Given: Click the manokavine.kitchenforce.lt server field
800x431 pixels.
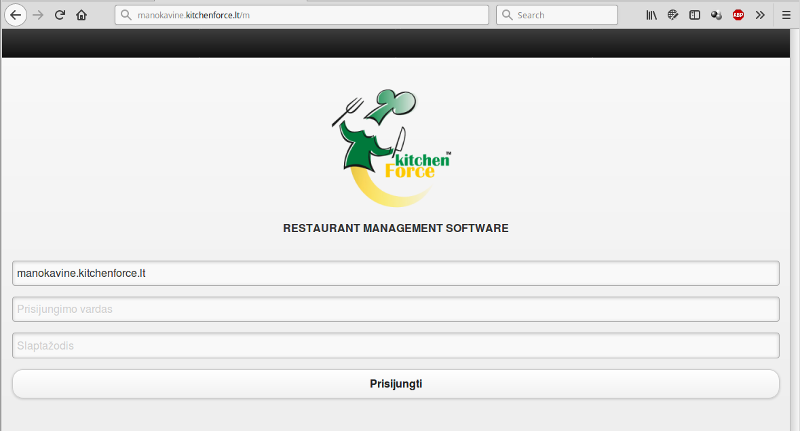Looking at the screenshot, I should [396, 273].
